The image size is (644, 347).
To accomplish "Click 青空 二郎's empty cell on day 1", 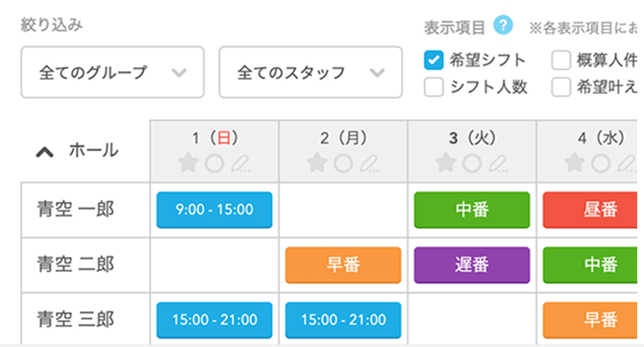I will coord(214,265).
